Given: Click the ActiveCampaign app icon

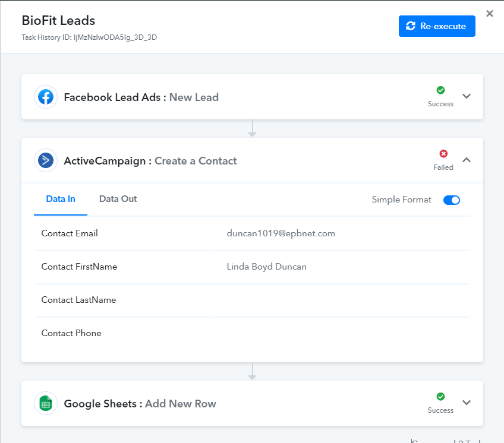Looking at the screenshot, I should click(46, 160).
